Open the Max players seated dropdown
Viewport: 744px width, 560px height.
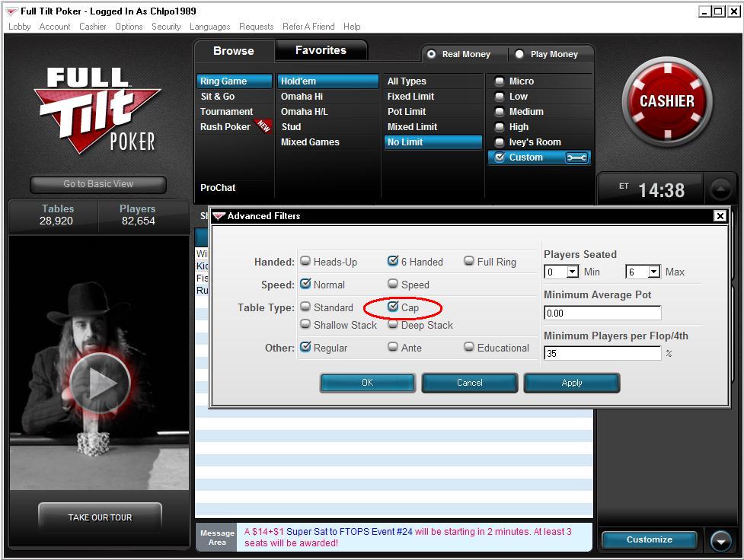coord(654,272)
